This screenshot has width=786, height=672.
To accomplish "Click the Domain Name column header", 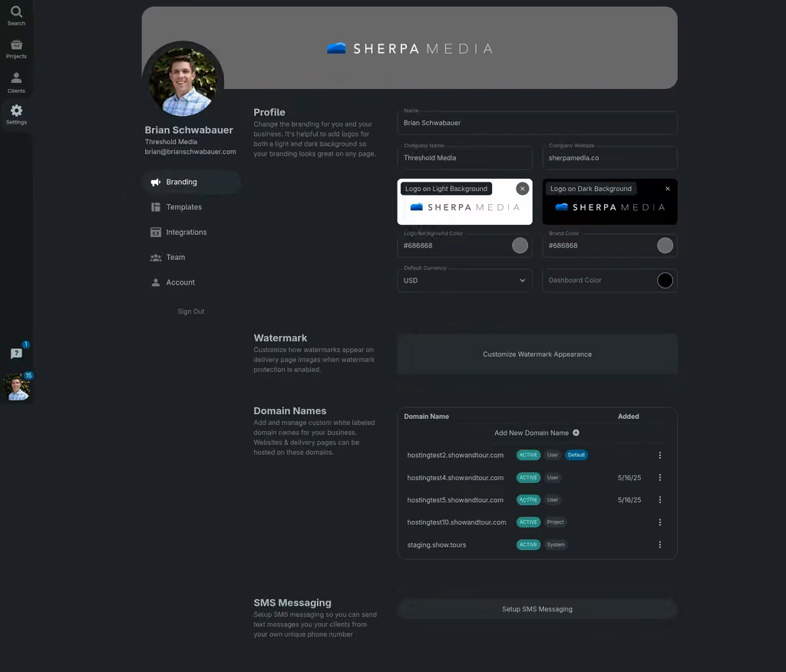I will coord(426,417).
